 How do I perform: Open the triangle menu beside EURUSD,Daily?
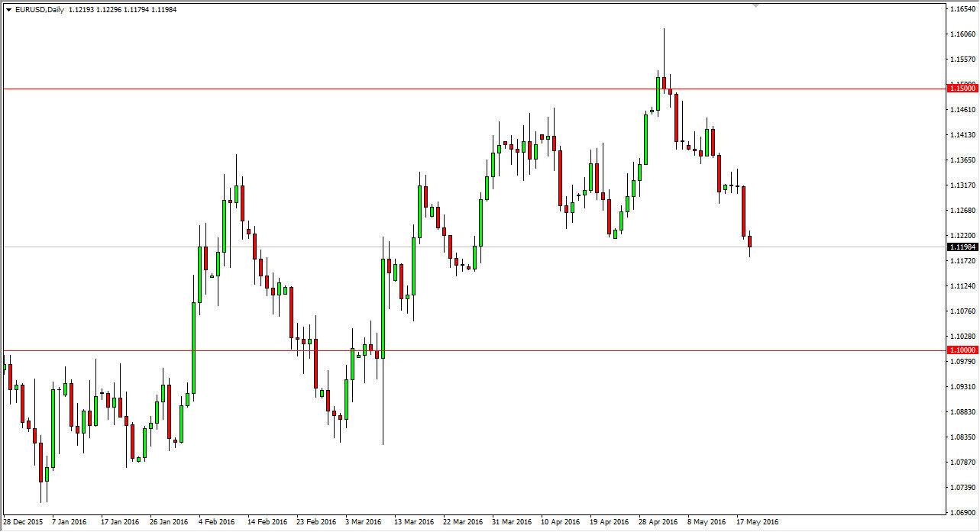coord(8,10)
